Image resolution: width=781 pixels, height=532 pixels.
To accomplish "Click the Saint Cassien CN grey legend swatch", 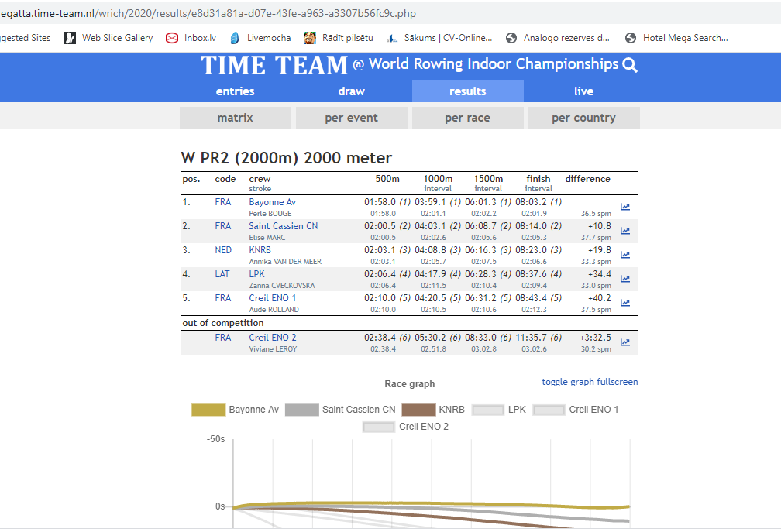I will 301,410.
